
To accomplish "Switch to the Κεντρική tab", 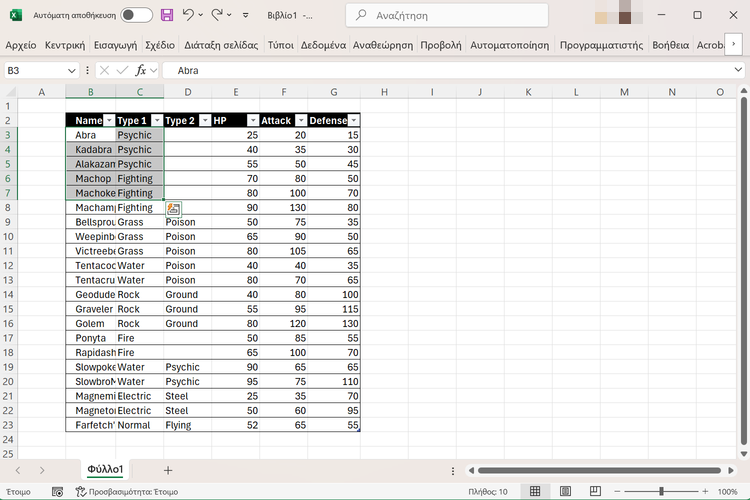I will (x=65, y=45).
